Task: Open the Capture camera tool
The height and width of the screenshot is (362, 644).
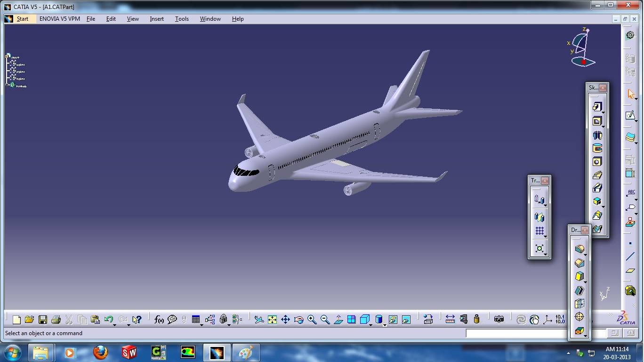Action: coord(499,320)
